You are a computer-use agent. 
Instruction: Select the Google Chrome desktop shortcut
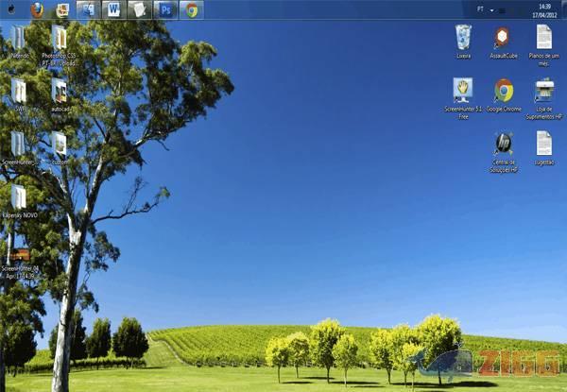504,91
